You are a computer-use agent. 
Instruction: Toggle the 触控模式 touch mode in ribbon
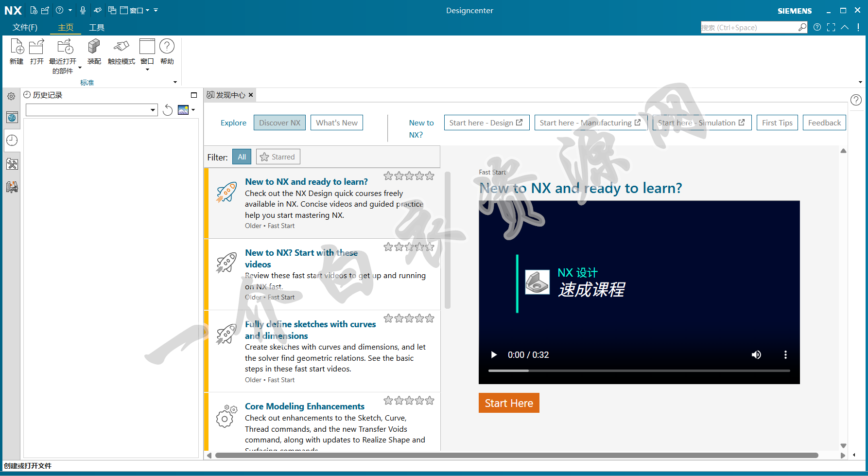click(122, 52)
